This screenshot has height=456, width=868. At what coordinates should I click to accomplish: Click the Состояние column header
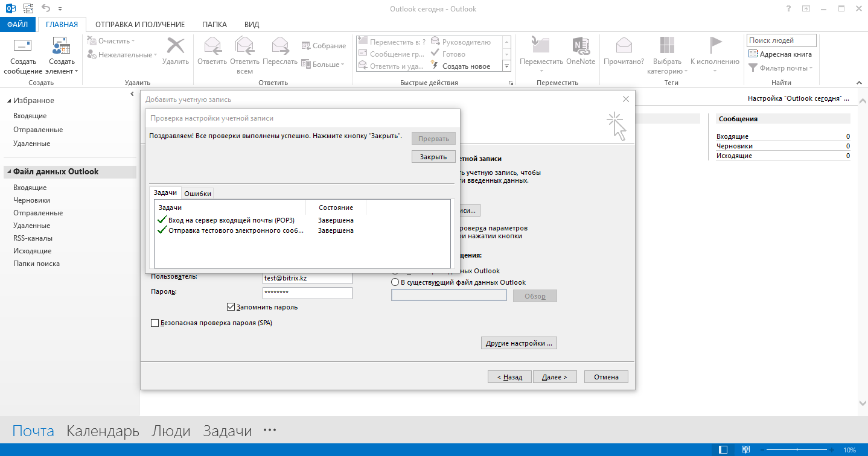(x=336, y=207)
